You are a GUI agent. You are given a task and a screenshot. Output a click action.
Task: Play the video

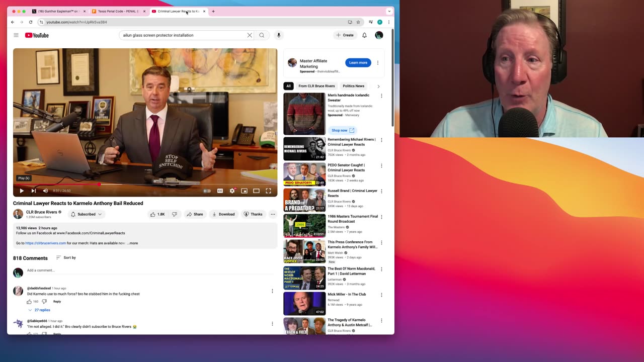pos(22,191)
